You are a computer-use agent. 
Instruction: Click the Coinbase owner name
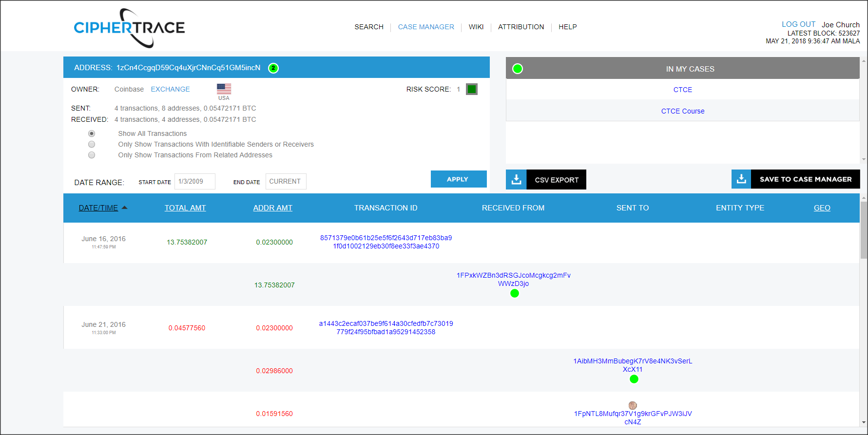(129, 89)
